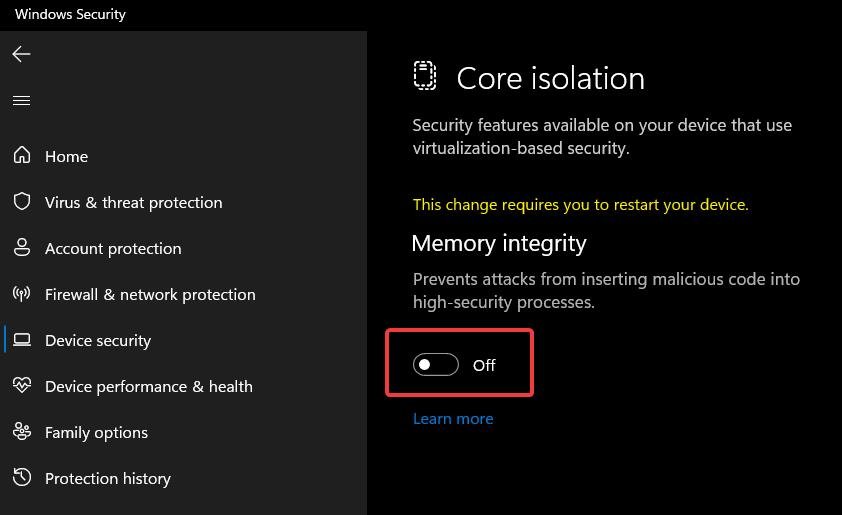Toggle the Memory integrity switch on
The image size is (842, 515).
click(x=435, y=365)
